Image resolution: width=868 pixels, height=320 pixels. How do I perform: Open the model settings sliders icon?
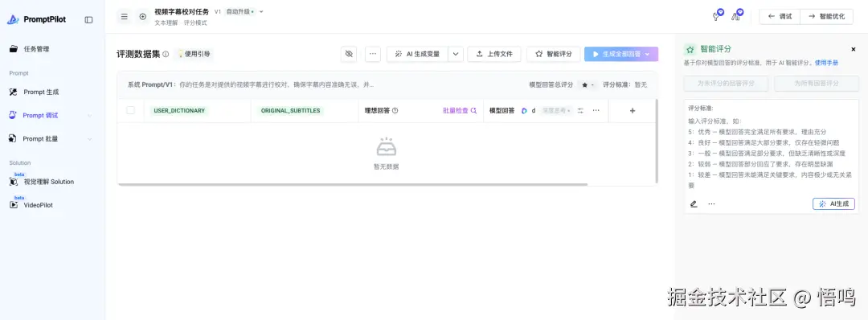click(580, 111)
